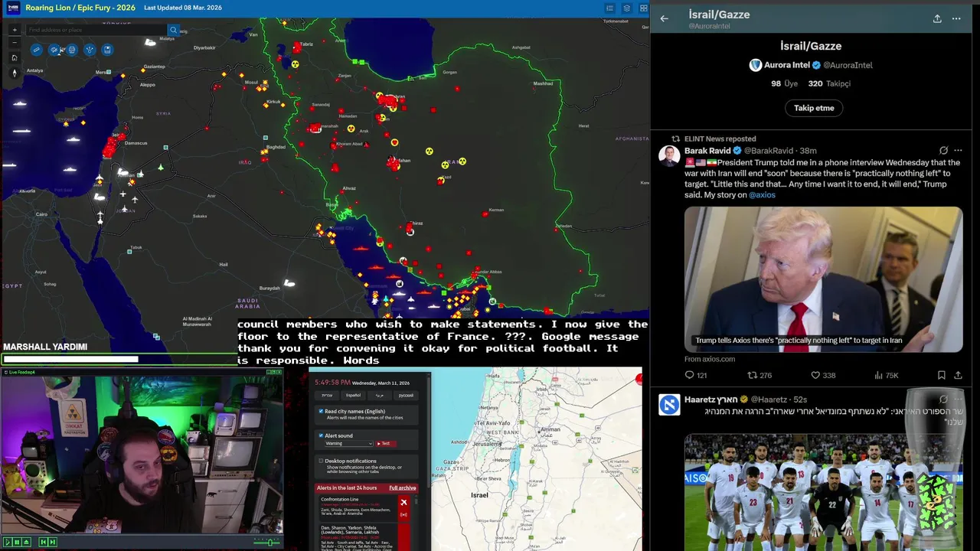Image resolution: width=980 pixels, height=551 pixels.
Task: Open more options for İsrail/Gazze list
Action: pyautogui.click(x=956, y=18)
